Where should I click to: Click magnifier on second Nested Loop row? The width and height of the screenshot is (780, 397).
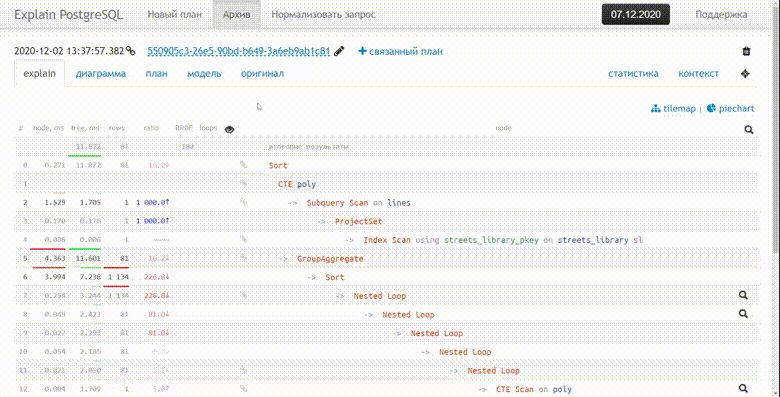pos(743,314)
